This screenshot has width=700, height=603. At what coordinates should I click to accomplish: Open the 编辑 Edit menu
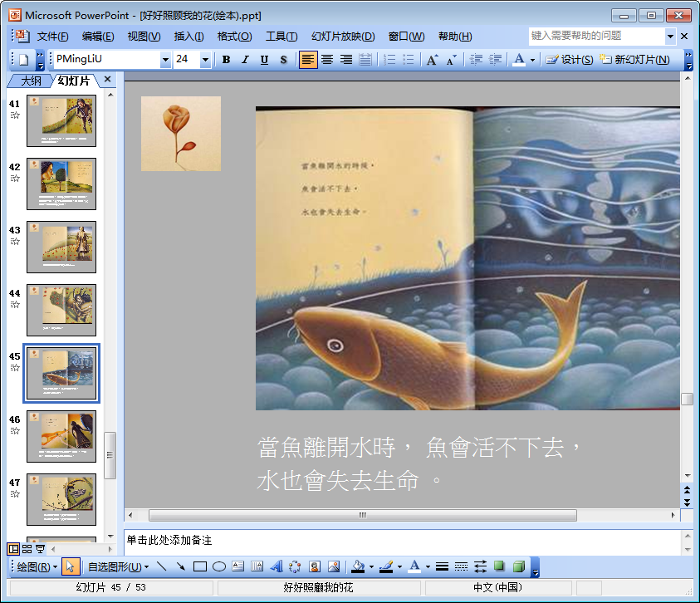pyautogui.click(x=98, y=37)
